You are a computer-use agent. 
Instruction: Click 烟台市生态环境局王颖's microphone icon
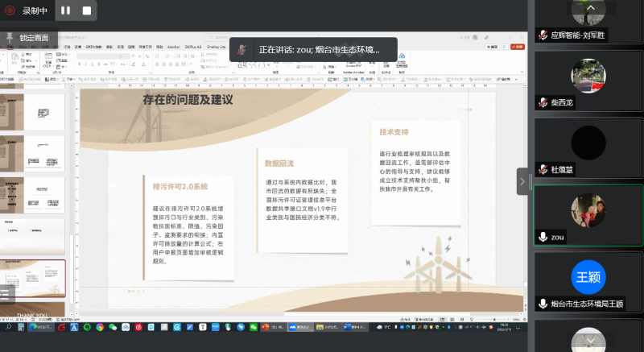click(x=543, y=304)
